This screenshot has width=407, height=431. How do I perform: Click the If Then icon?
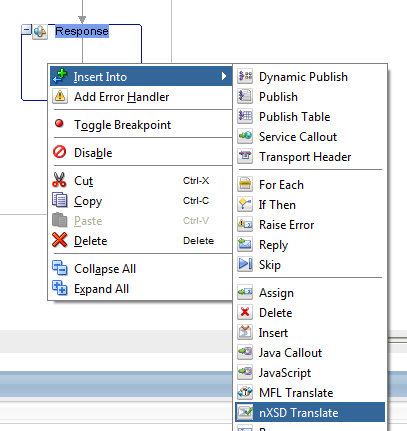tap(245, 205)
